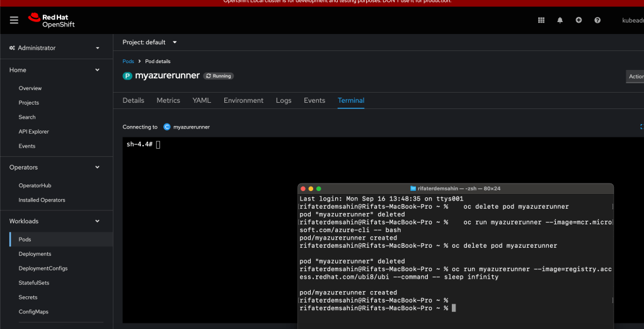
Task: Open OperatorHub in the sidebar
Action: (x=35, y=186)
